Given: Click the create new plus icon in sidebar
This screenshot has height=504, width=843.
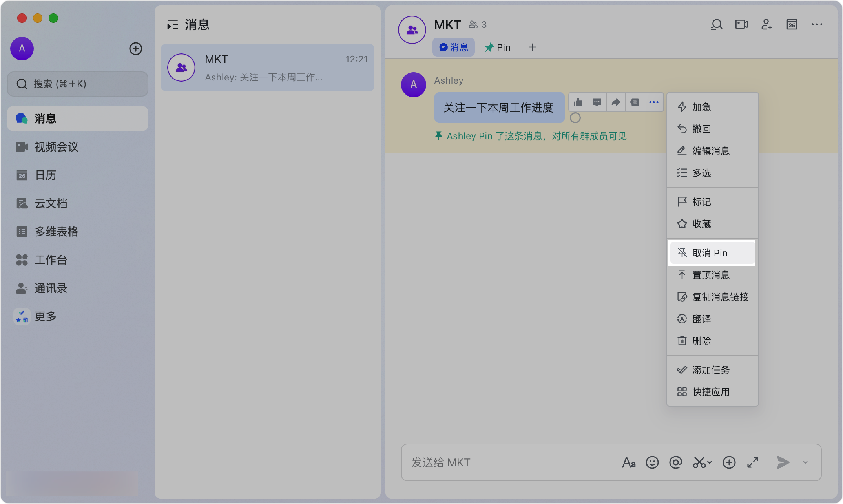Looking at the screenshot, I should pos(136,49).
